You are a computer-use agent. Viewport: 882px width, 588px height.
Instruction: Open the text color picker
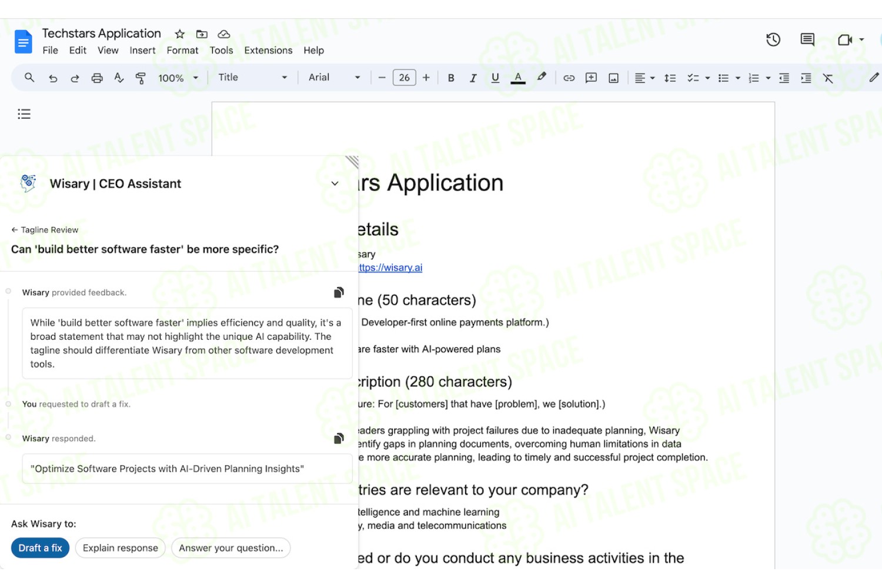(518, 78)
